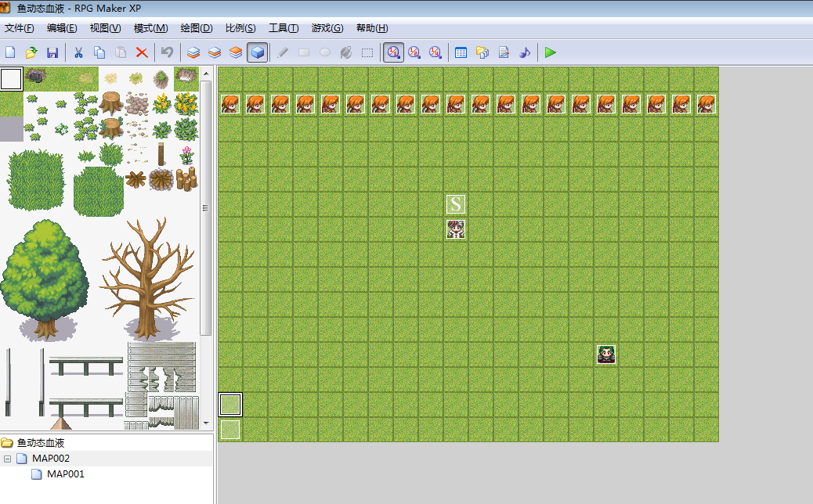This screenshot has height=504, width=813.
Task: Create a new project with the toolbar icon
Action: pyautogui.click(x=10, y=52)
